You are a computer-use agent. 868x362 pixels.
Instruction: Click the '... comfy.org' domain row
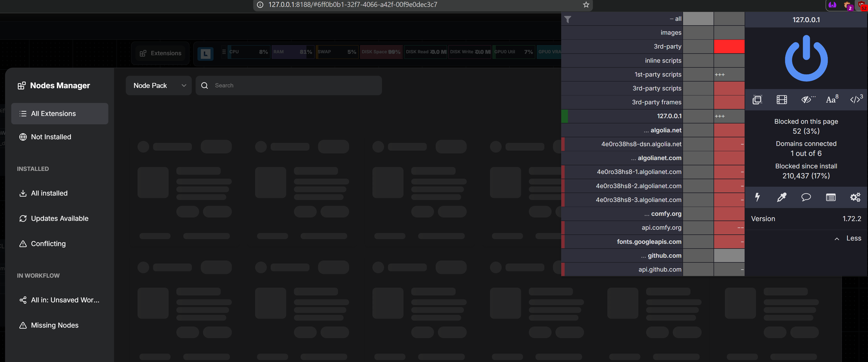coord(622,214)
